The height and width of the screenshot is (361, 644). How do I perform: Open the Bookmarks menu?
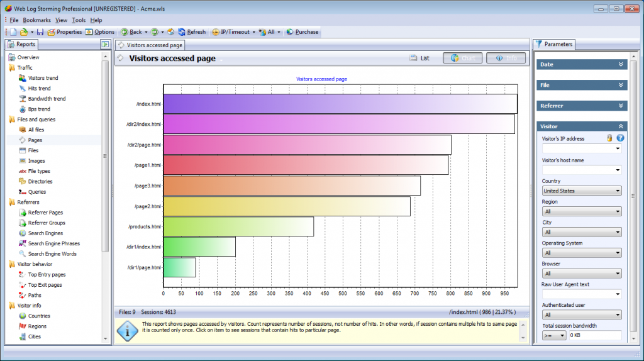pos(36,20)
